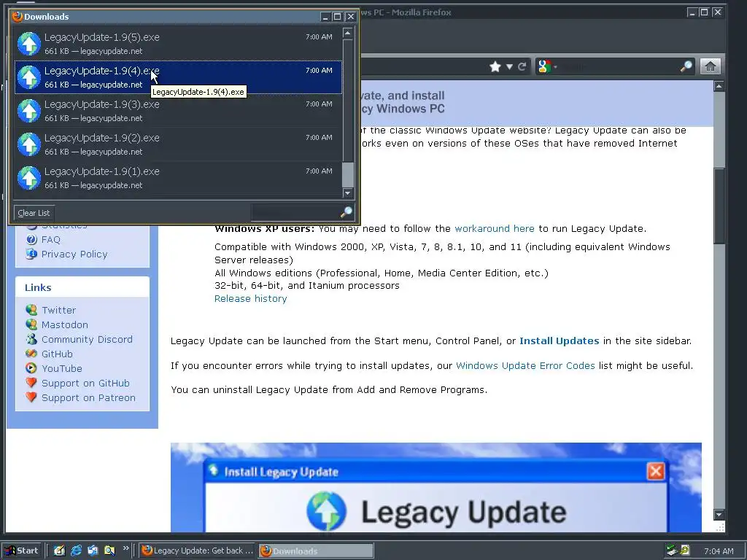The image size is (747, 560).
Task: Click the LegacyUpdate-1.9(1).exe download icon
Action: (x=29, y=178)
